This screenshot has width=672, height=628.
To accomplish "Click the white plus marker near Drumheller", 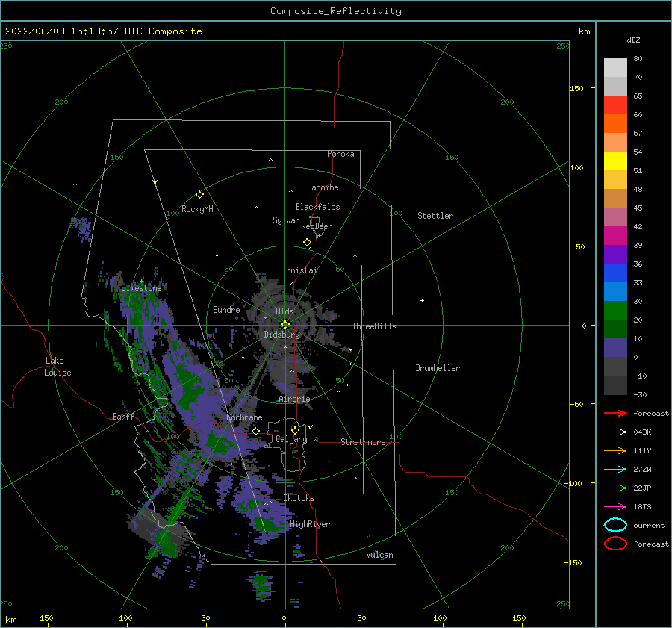I will tap(422, 300).
